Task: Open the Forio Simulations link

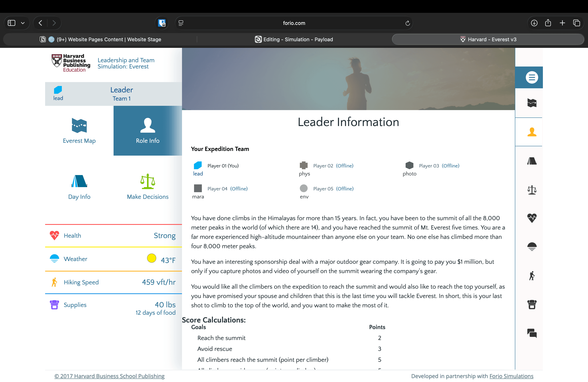Action: [x=511, y=376]
